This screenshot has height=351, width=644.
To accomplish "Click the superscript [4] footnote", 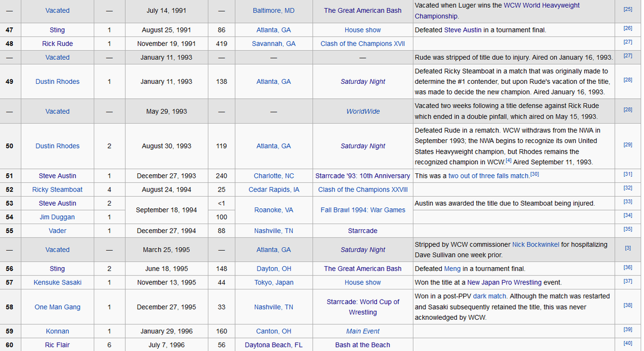I will [x=508, y=160].
